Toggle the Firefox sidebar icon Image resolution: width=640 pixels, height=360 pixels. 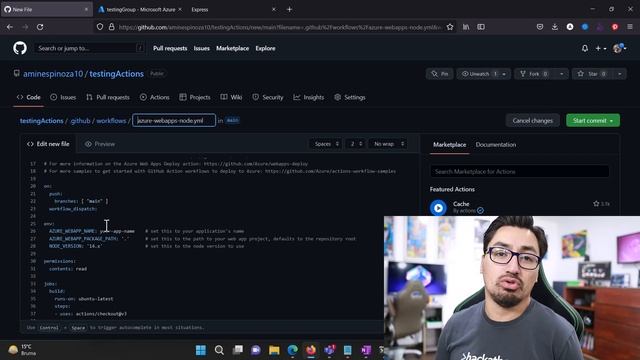(481, 27)
